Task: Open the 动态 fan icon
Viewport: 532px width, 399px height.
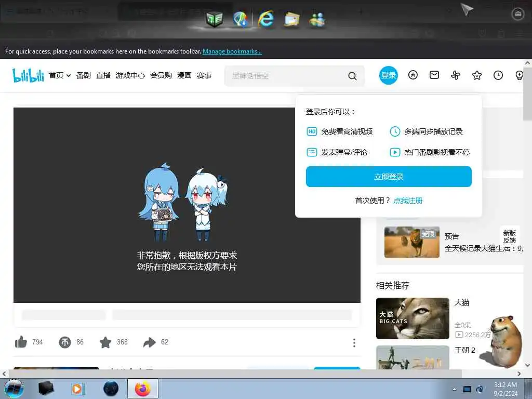Action: [456, 75]
